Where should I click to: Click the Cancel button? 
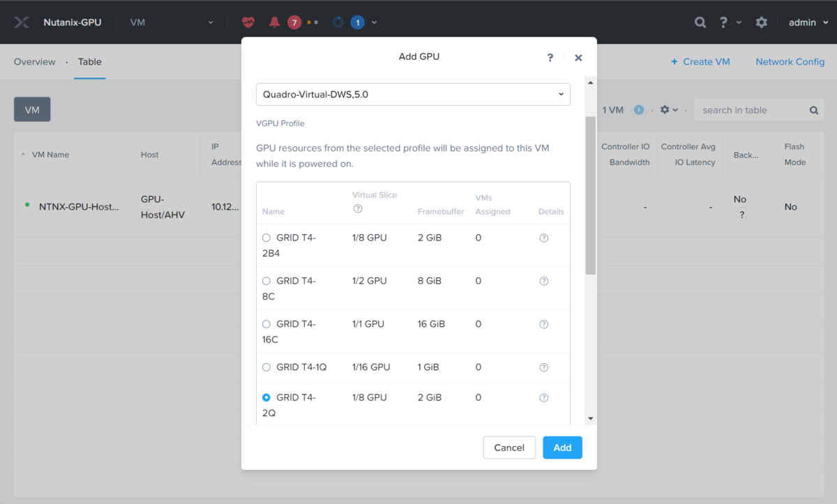click(509, 448)
